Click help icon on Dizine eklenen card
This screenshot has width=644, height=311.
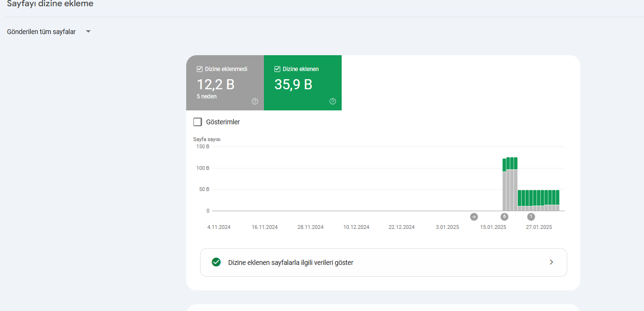(x=333, y=101)
